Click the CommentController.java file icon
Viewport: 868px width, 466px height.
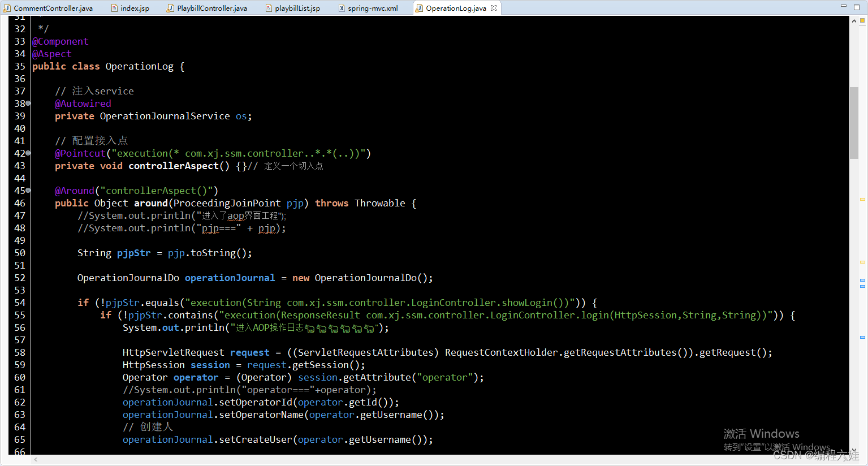point(7,8)
